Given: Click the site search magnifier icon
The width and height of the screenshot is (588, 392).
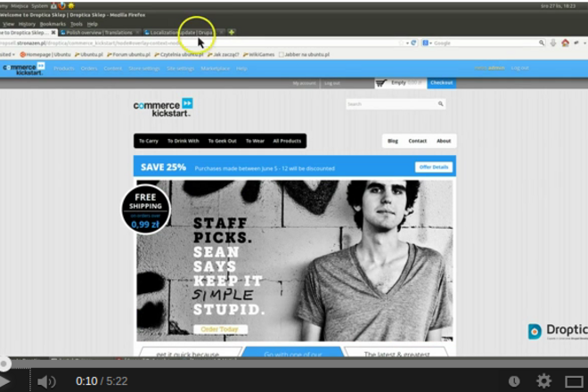Looking at the screenshot, I should (441, 104).
